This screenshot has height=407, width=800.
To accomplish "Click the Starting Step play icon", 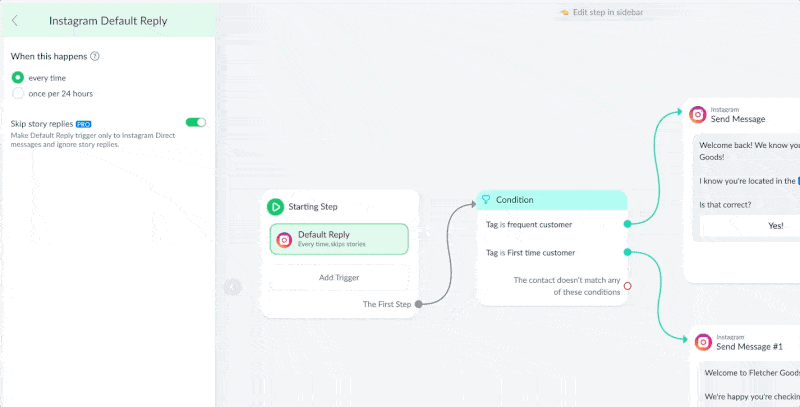I will (276, 207).
